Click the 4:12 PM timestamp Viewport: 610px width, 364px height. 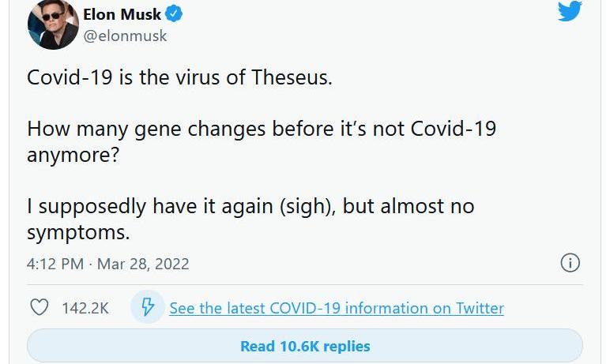pos(55,264)
